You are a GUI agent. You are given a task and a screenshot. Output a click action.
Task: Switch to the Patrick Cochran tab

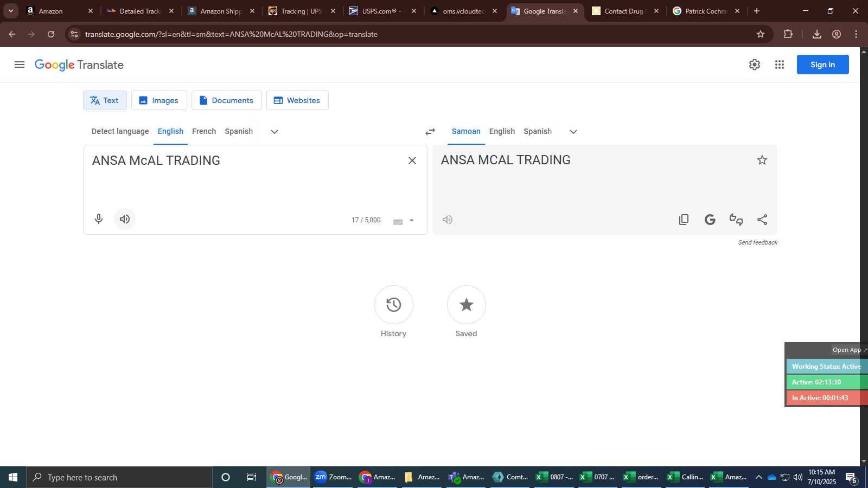coord(705,11)
